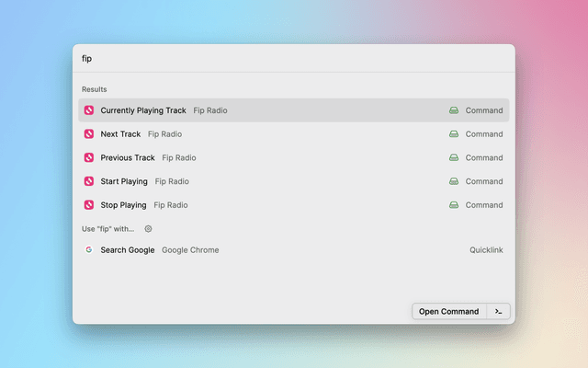The height and width of the screenshot is (368, 588).
Task: Open the actions panel terminal-style button
Action: pyautogui.click(x=498, y=311)
